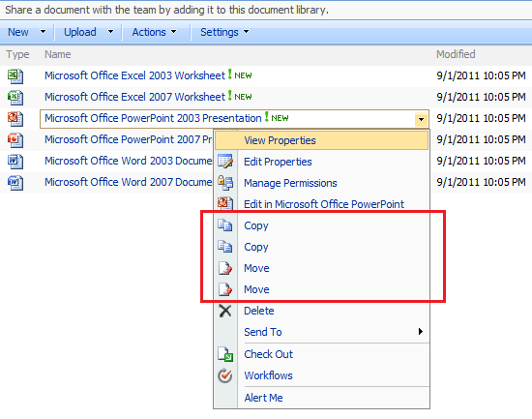Expand the Settings menu
The width and height of the screenshot is (532, 419).
pyautogui.click(x=224, y=32)
